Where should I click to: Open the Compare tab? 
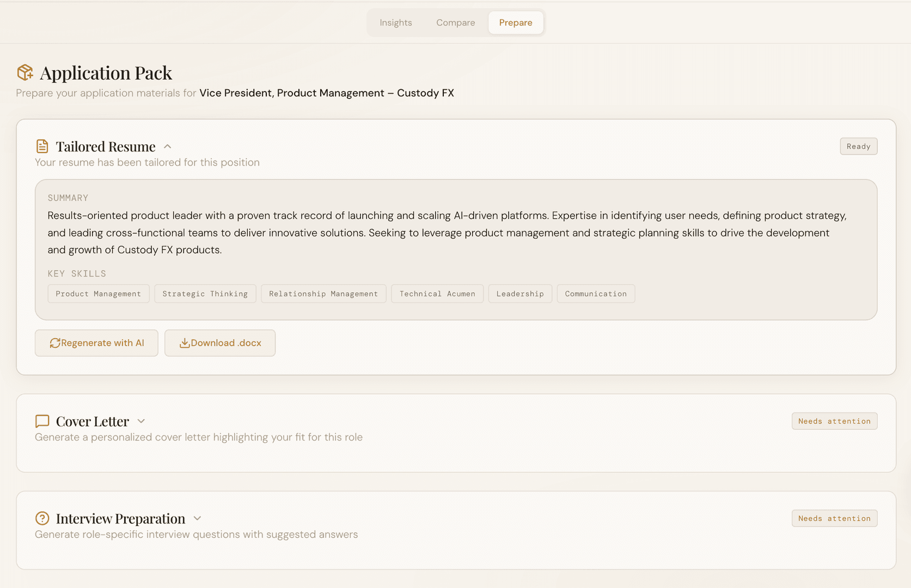coord(455,23)
